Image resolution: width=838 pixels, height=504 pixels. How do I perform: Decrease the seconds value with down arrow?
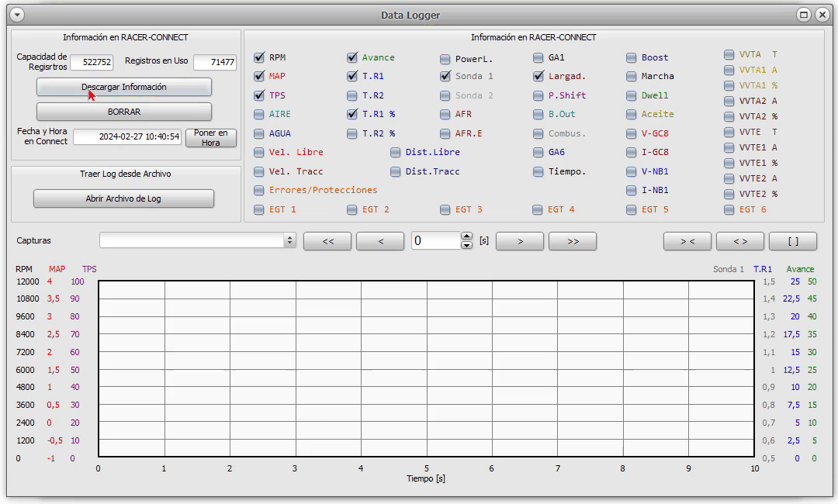pyautogui.click(x=466, y=245)
